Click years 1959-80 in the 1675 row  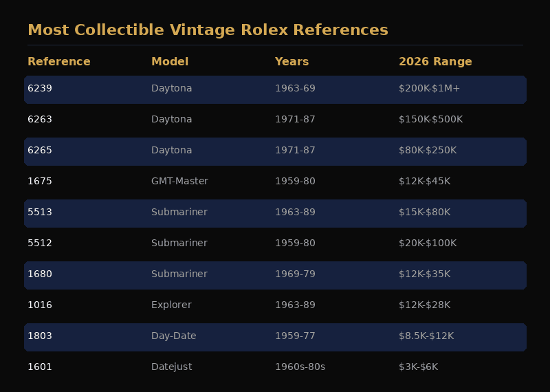point(295,181)
